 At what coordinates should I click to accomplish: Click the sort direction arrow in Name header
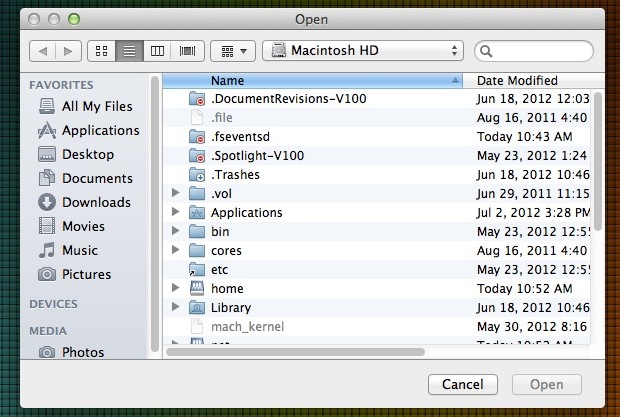pyautogui.click(x=455, y=81)
